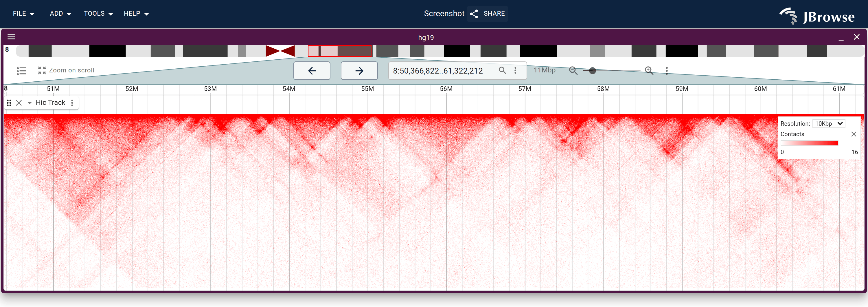Open the Hic Track three-dot menu
Screen dimensions: 868x307
coord(72,103)
